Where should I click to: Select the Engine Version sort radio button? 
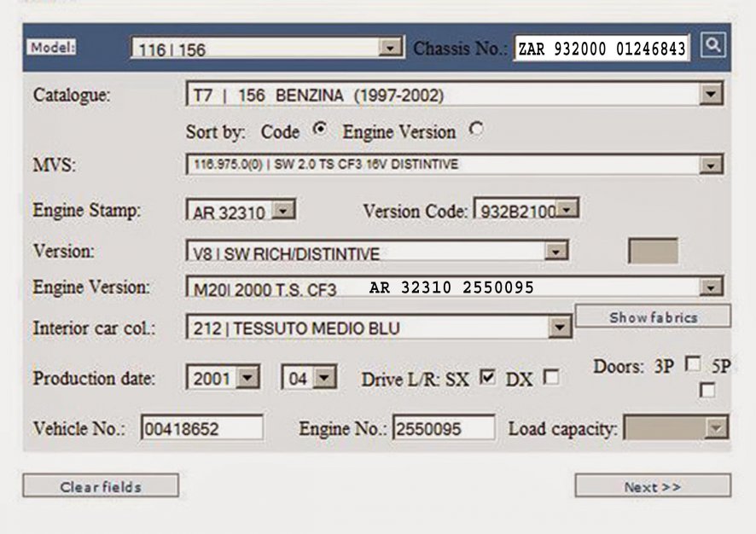click(x=476, y=130)
